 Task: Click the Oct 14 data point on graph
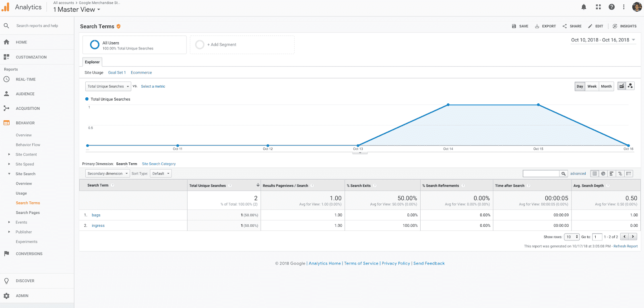[x=448, y=105]
